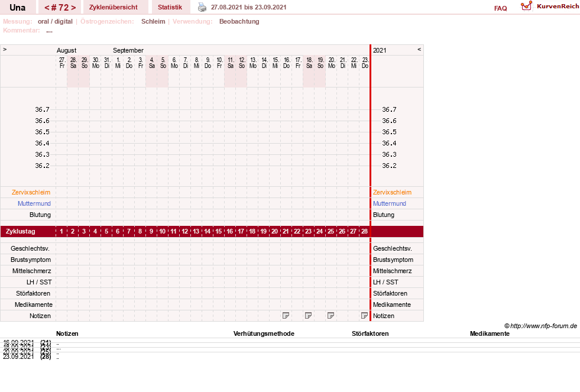This screenshot has width=580, height=392.
Task: Click the Östrogenzeichen value 'Schleim'
Action: point(153,21)
